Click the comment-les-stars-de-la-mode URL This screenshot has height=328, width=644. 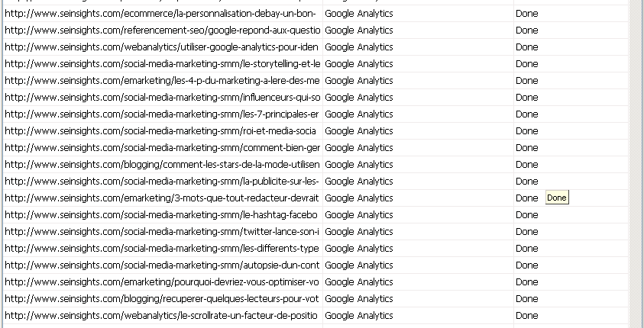pyautogui.click(x=162, y=165)
